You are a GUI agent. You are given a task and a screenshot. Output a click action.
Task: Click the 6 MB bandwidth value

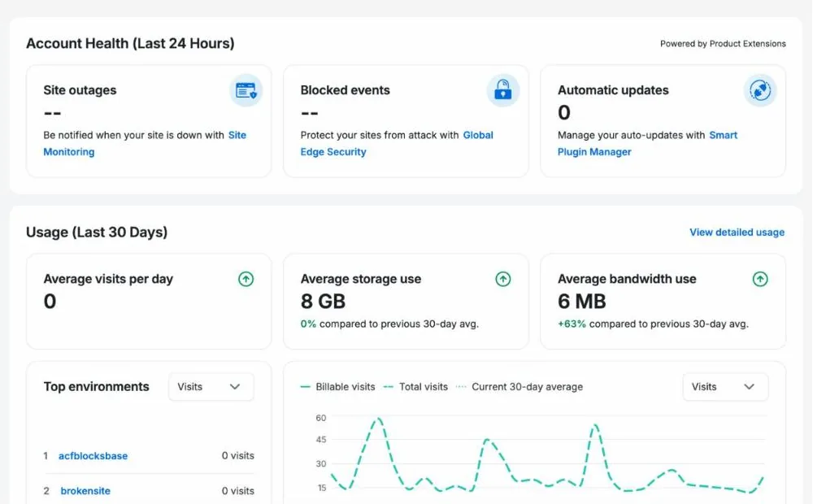pyautogui.click(x=582, y=302)
